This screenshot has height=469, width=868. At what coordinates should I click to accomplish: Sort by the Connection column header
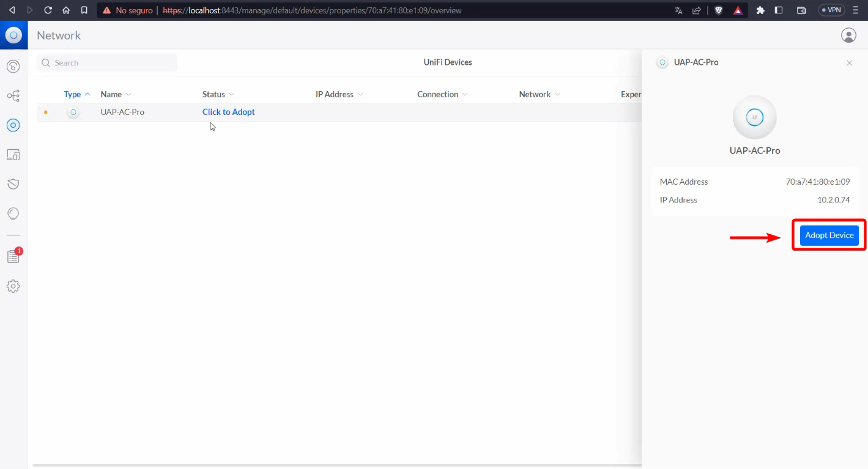(442, 94)
